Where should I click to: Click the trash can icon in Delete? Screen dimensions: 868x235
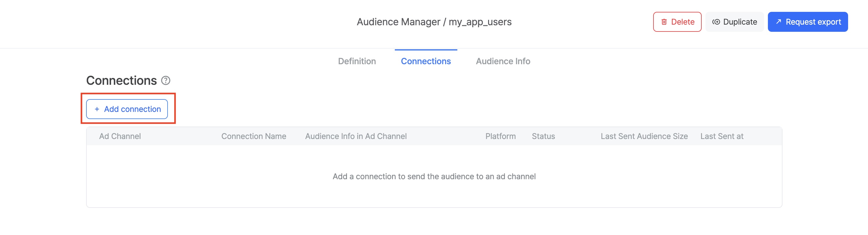pos(663,22)
